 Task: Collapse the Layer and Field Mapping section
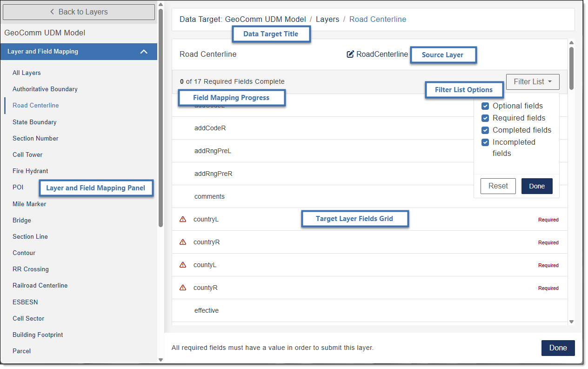(144, 52)
